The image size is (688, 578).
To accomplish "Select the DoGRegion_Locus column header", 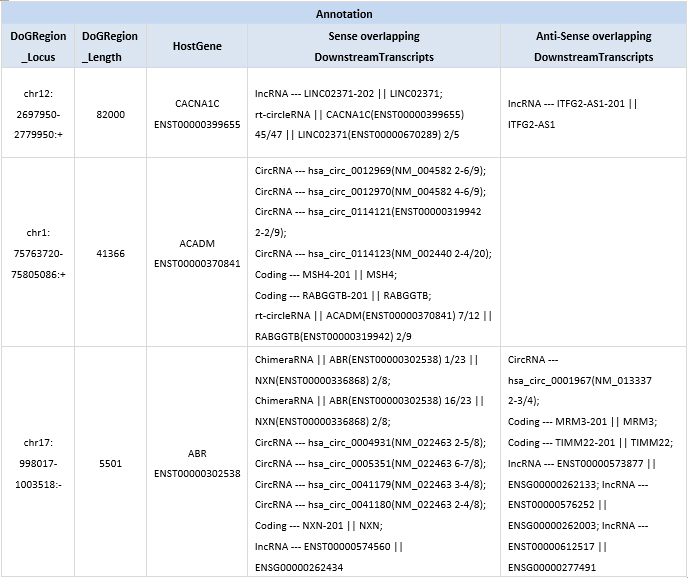I will tap(39, 47).
